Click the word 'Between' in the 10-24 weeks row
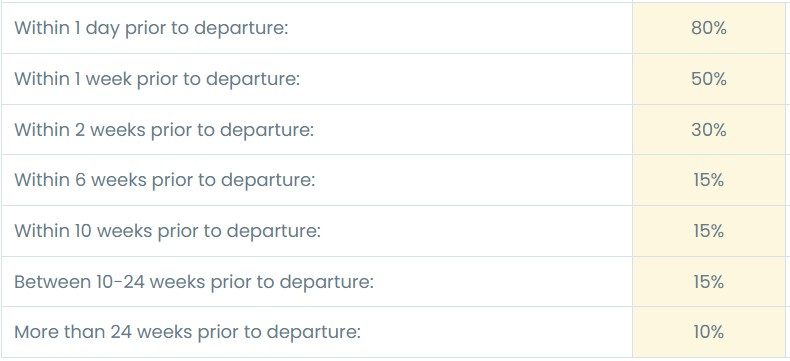 click(x=52, y=282)
